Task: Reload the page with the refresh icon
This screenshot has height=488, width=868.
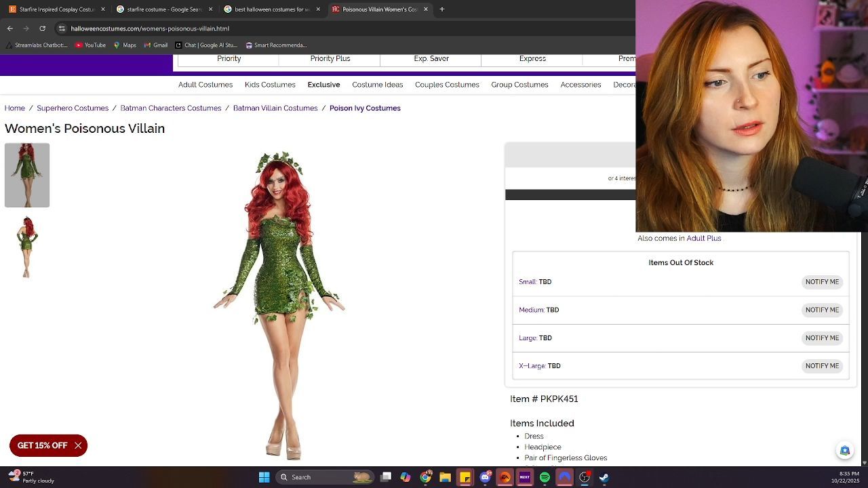Action: 42,28
